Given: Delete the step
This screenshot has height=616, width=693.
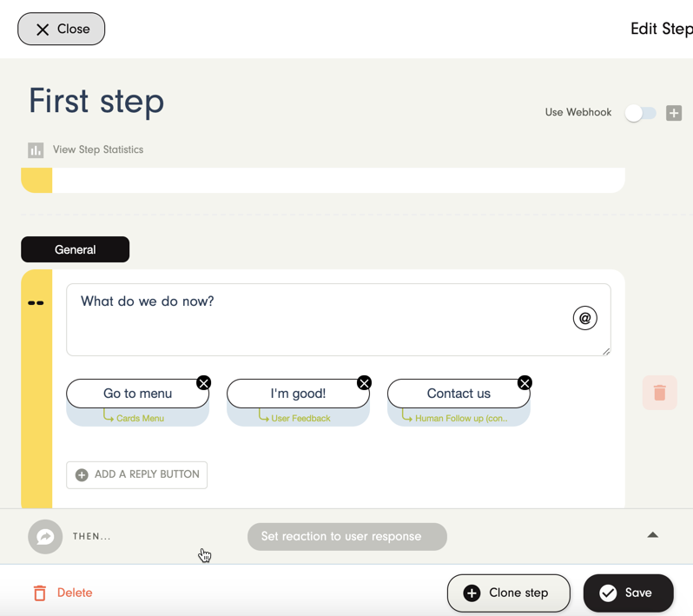Looking at the screenshot, I should (x=63, y=593).
